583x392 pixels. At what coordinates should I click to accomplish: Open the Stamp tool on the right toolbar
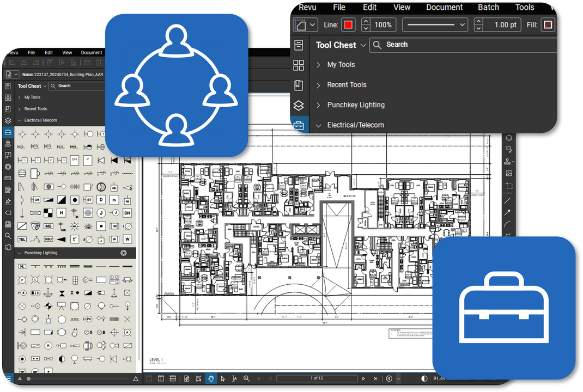508,161
